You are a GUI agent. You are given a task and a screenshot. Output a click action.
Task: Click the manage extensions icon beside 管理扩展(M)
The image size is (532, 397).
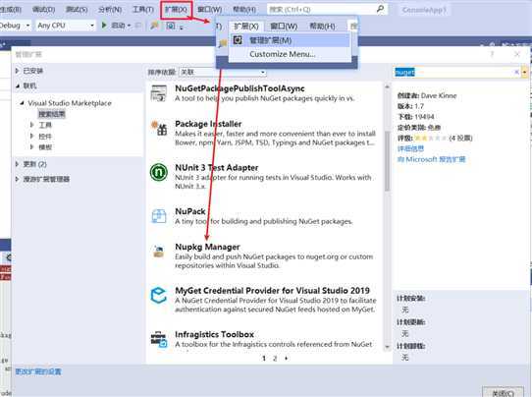(x=238, y=40)
